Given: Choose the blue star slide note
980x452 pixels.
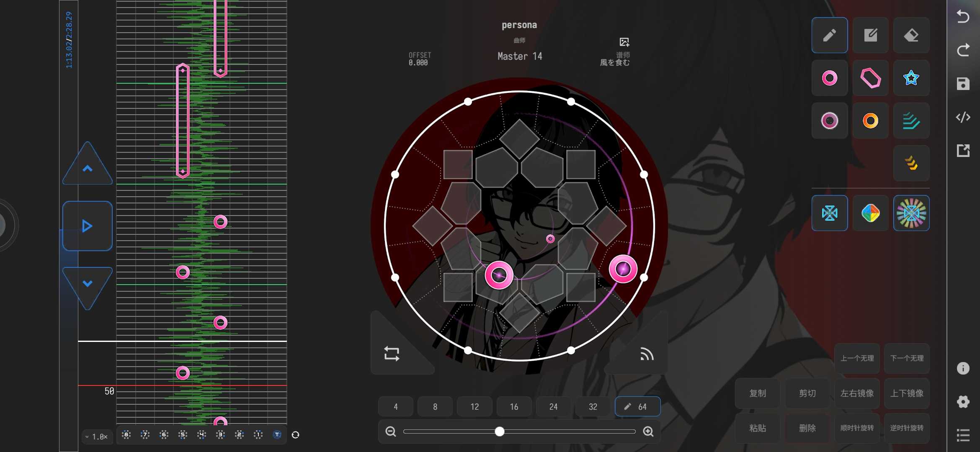Looking at the screenshot, I should [911, 78].
